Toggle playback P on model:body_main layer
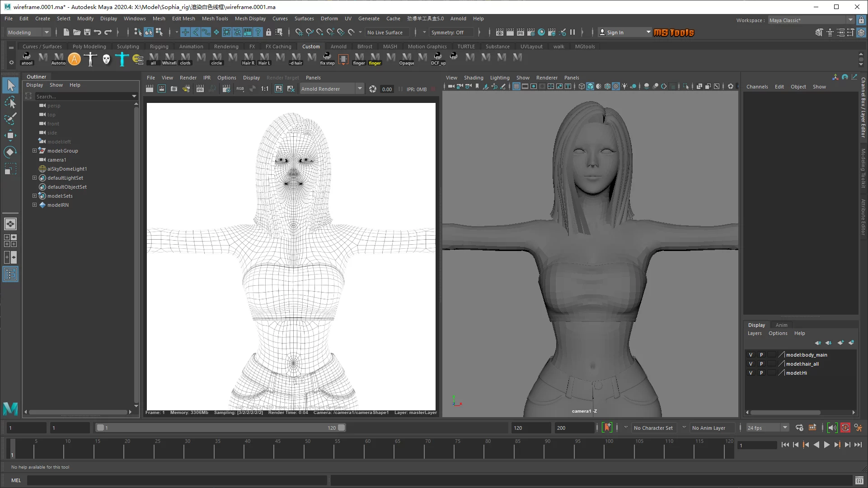This screenshot has width=868, height=488. (x=761, y=355)
